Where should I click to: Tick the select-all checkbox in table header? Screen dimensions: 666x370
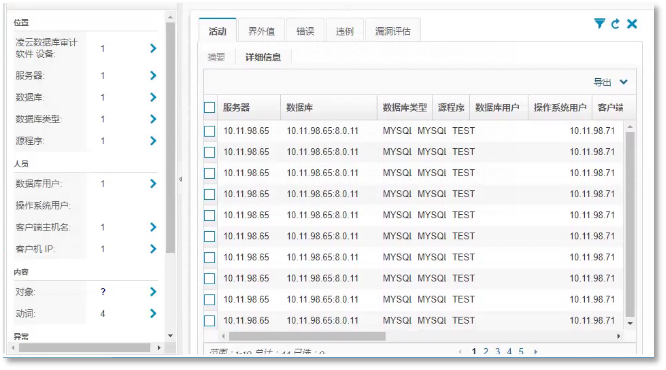point(209,107)
